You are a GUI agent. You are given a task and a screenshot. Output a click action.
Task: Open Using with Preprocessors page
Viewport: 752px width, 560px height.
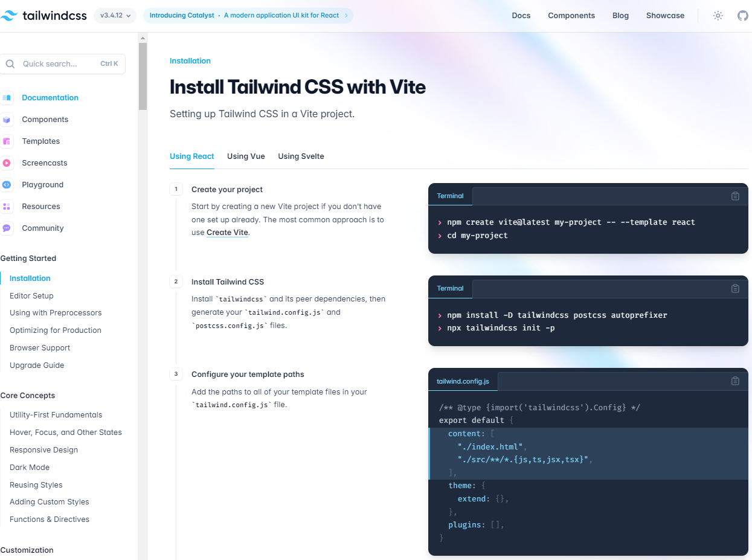(x=56, y=313)
